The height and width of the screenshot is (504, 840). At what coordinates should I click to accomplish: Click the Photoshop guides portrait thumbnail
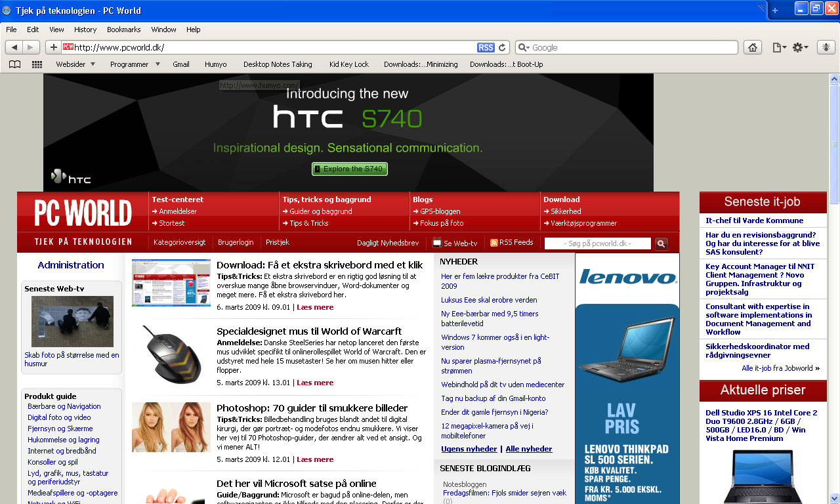tap(171, 427)
